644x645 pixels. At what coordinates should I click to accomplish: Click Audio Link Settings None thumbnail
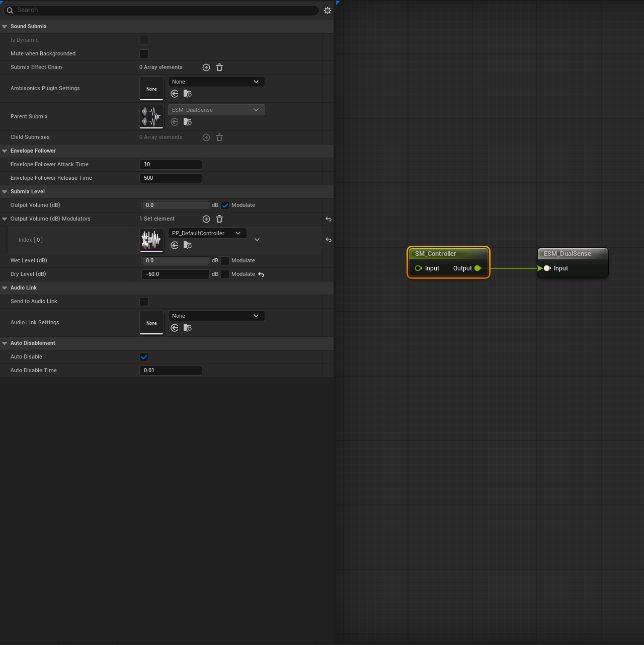pyautogui.click(x=151, y=323)
